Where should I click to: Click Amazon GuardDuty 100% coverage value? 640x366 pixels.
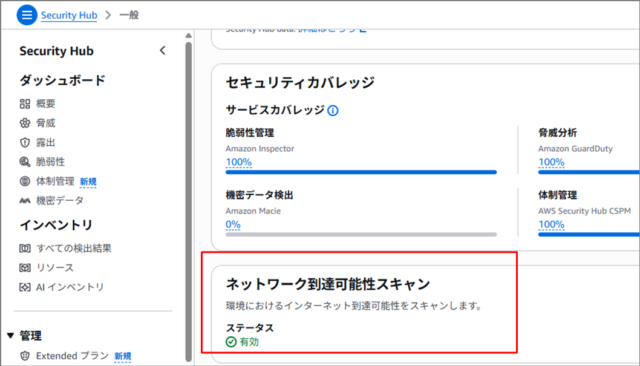click(551, 162)
